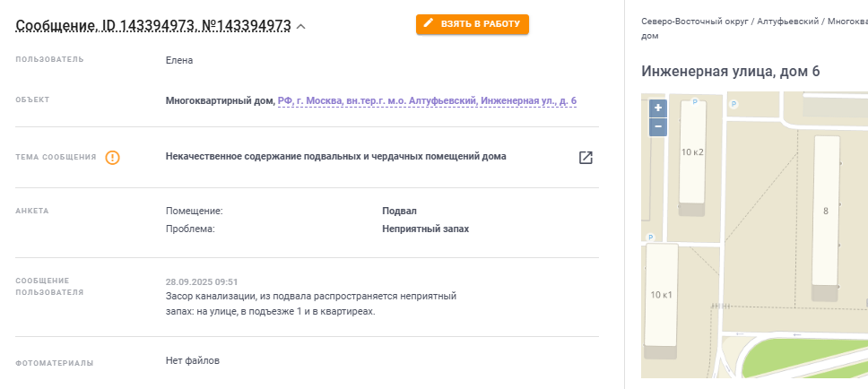
Task: Select the Многоквартирный дом breadcrumb
Action: click(846, 20)
